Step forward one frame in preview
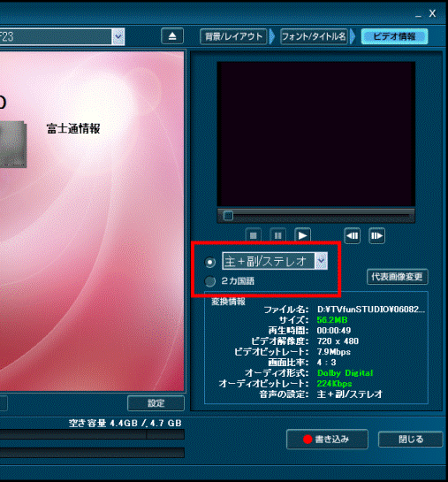 point(376,236)
